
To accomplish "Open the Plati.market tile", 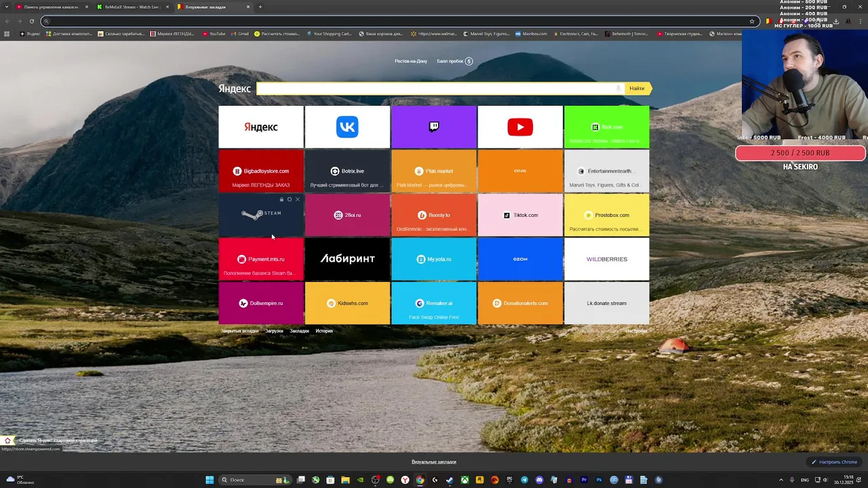I will click(x=434, y=171).
